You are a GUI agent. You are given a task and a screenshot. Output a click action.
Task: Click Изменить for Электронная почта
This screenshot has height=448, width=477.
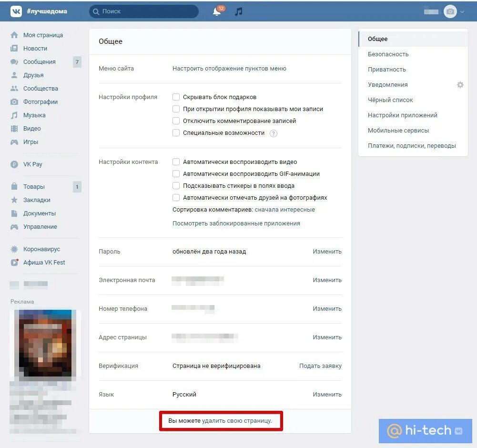[x=327, y=280]
